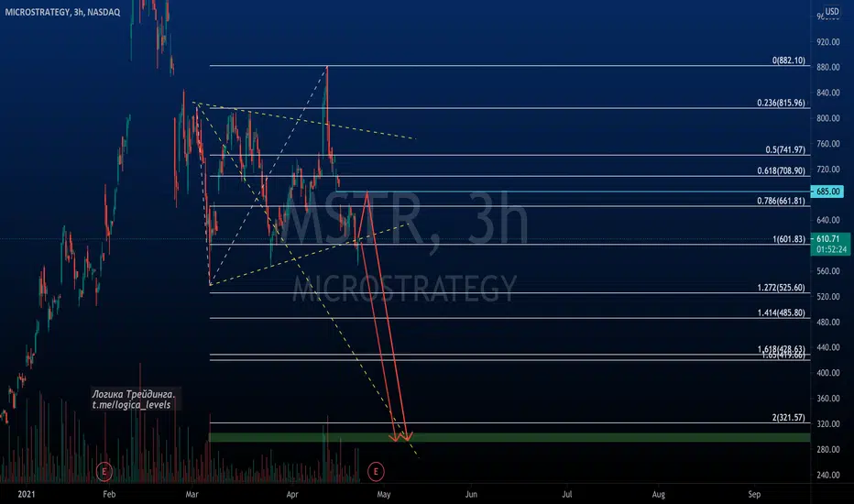
Task: Click the 320.00 price axis label
Action: pyautogui.click(x=827, y=424)
